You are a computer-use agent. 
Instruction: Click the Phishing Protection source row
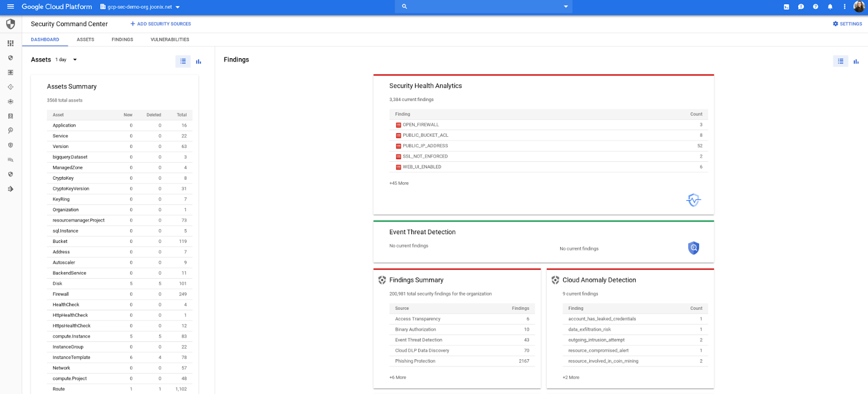tap(462, 361)
